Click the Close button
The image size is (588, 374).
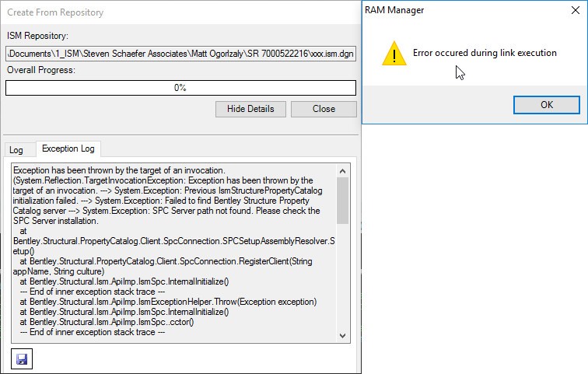[324, 109]
